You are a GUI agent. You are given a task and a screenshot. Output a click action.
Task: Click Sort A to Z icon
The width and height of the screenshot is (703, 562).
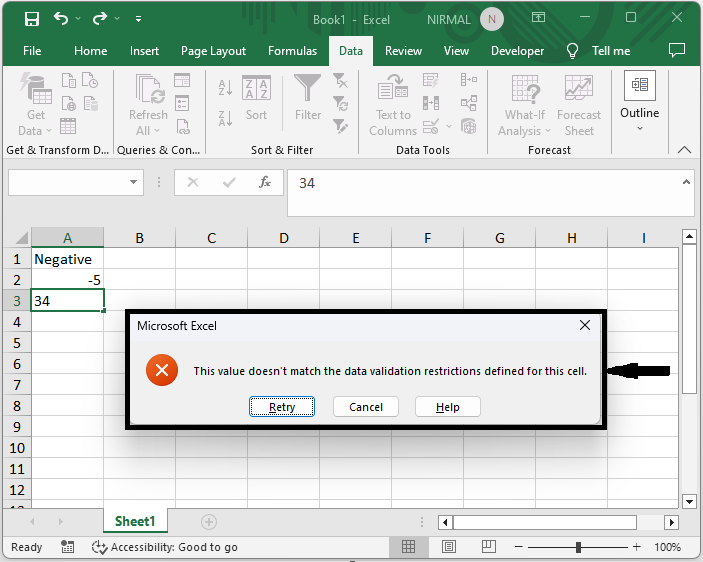click(x=225, y=90)
